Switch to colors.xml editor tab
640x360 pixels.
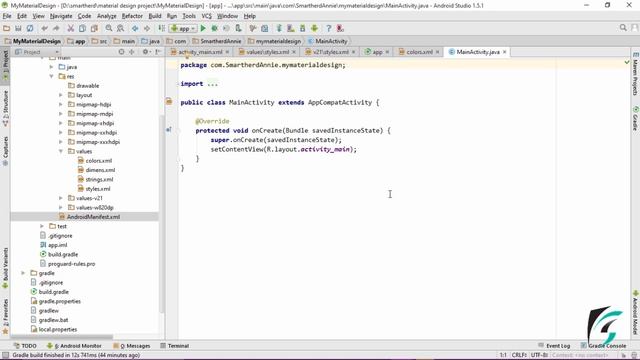point(419,52)
